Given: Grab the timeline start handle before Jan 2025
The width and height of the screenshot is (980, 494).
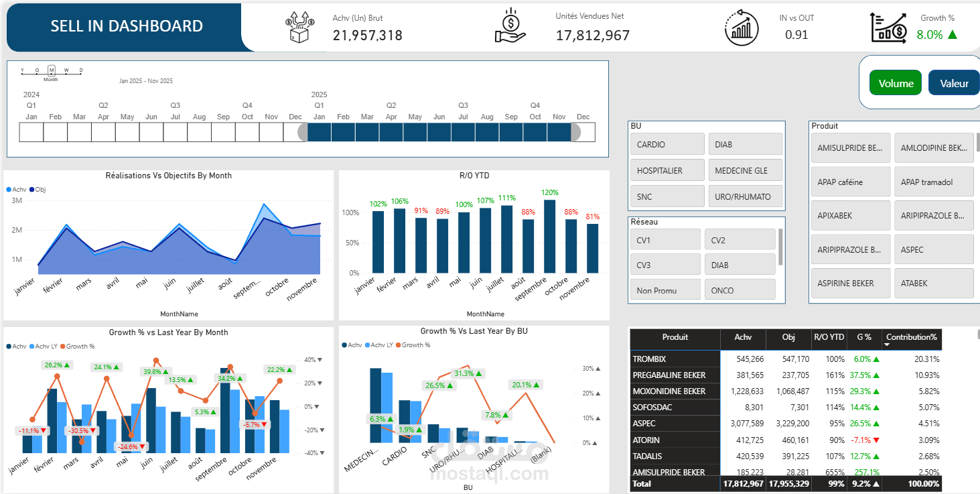Looking at the screenshot, I should [303, 132].
